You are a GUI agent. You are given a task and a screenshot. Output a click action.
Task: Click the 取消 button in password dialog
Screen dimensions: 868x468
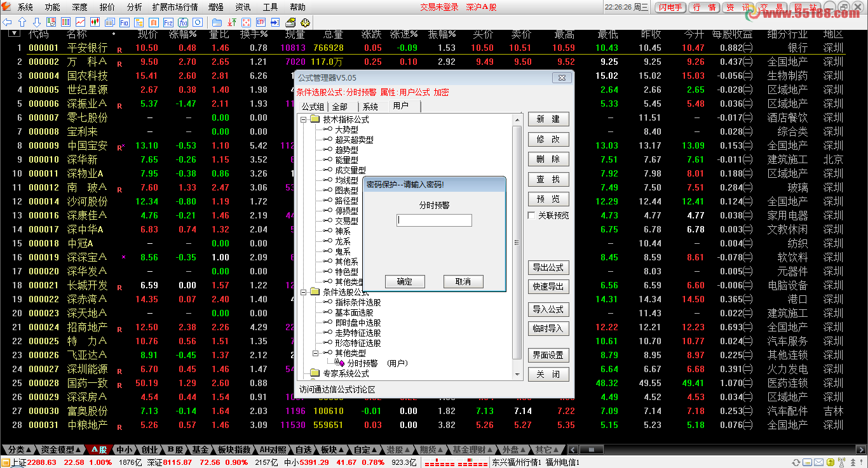pos(463,281)
